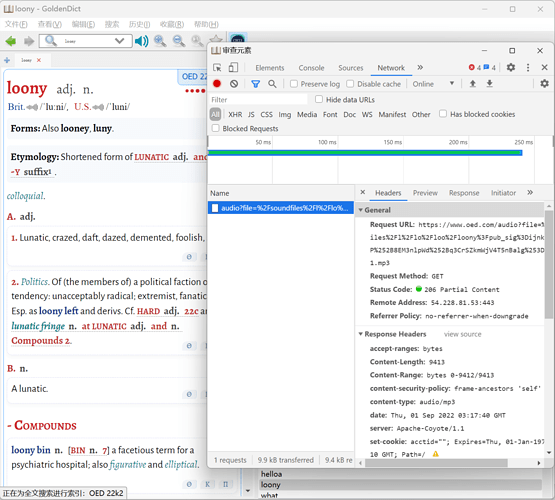Select the inspect element cursor icon
555x500 pixels.
(217, 68)
